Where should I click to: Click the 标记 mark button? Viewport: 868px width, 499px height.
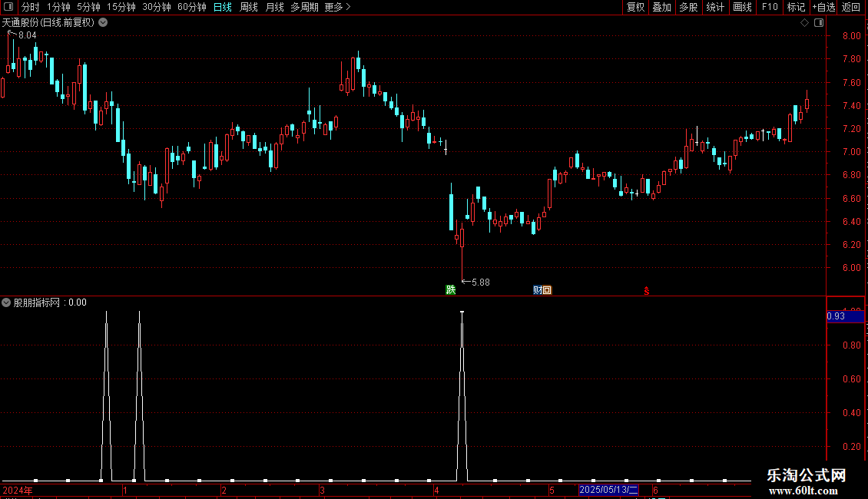[796, 7]
